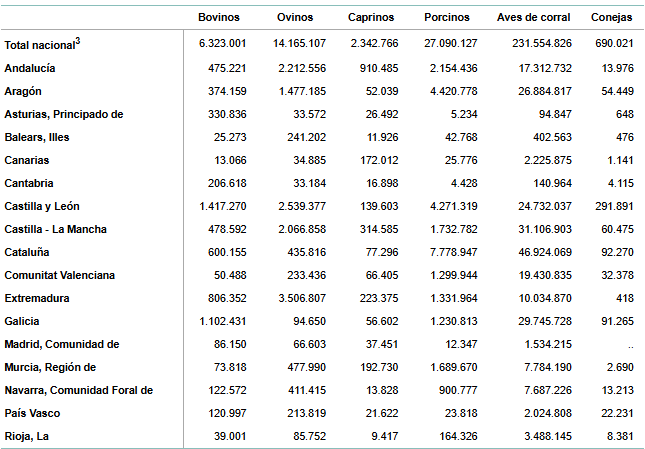This screenshot has height=449, width=645.
Task: Click the Asturias, Principado de row label
Action: click(64, 114)
